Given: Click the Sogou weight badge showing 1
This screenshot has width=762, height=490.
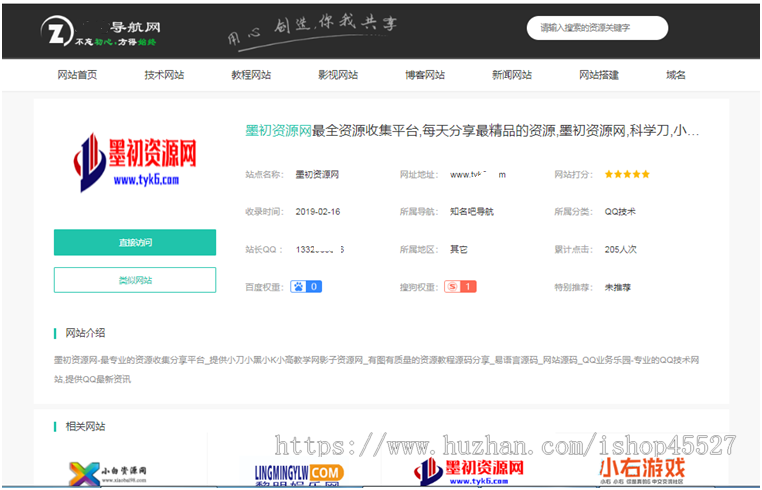Looking at the screenshot, I should (460, 287).
